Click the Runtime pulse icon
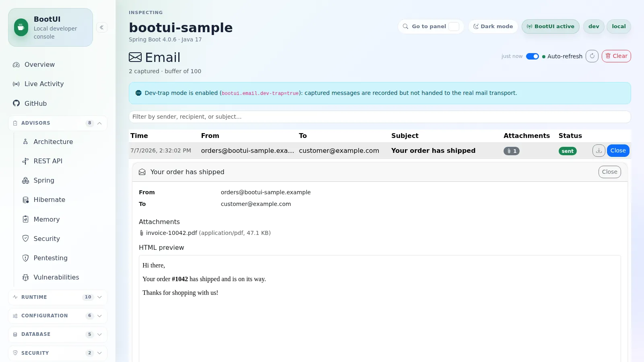 point(15,297)
